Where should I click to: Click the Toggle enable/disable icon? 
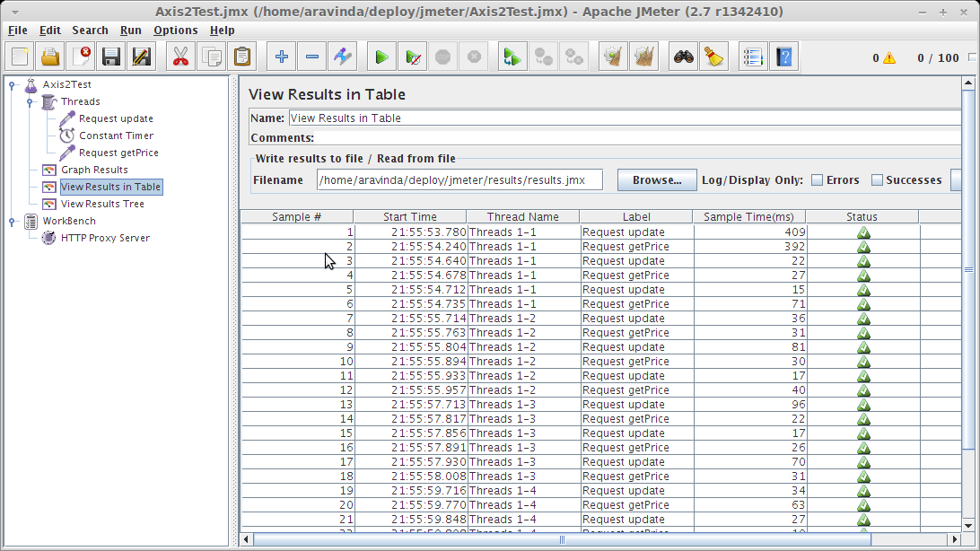[343, 57]
